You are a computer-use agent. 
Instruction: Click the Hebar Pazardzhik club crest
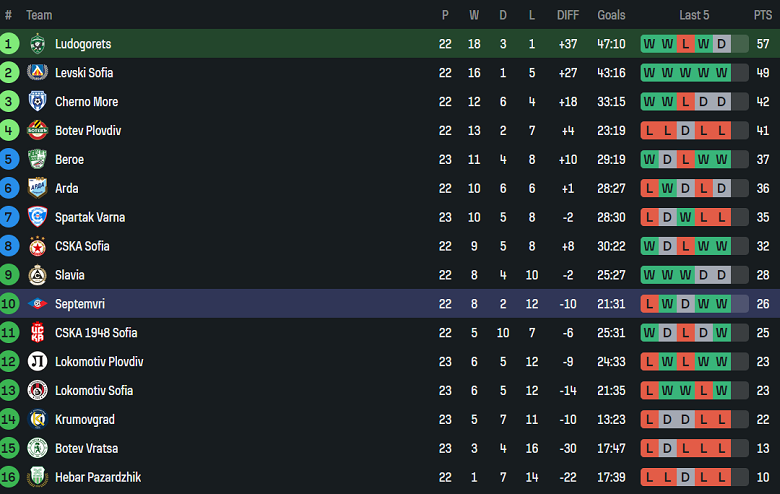coord(37,477)
